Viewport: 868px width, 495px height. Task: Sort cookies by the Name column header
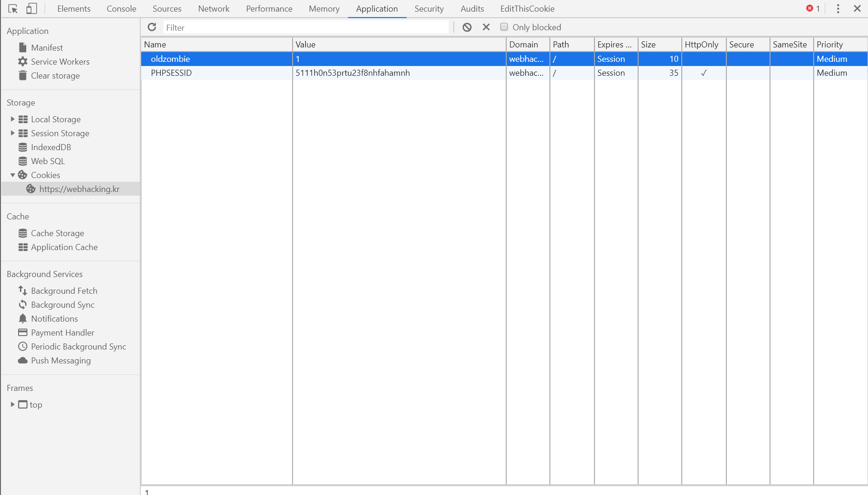(217, 45)
